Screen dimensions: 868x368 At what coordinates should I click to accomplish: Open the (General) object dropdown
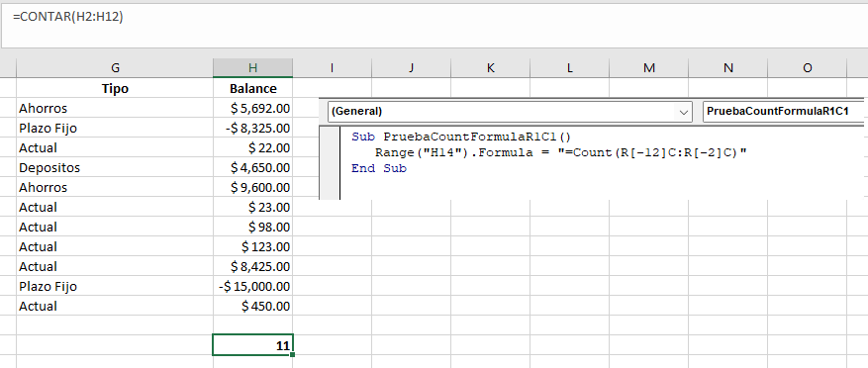click(x=510, y=111)
